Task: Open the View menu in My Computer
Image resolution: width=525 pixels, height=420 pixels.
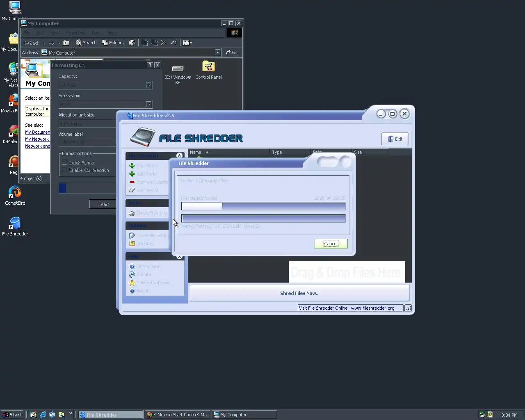Action: point(55,33)
